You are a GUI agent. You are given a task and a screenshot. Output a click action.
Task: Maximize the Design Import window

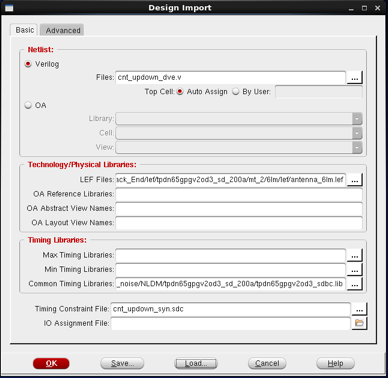364,8
